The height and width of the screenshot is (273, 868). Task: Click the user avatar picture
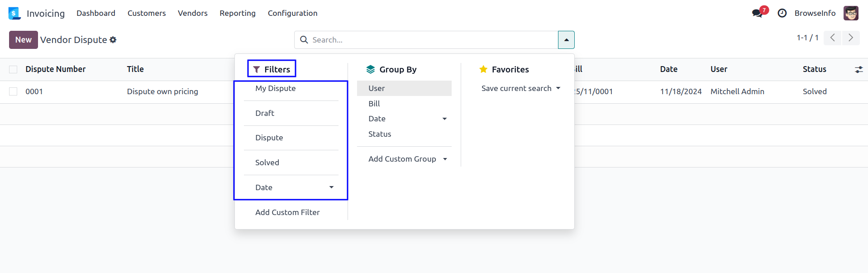pyautogui.click(x=851, y=13)
